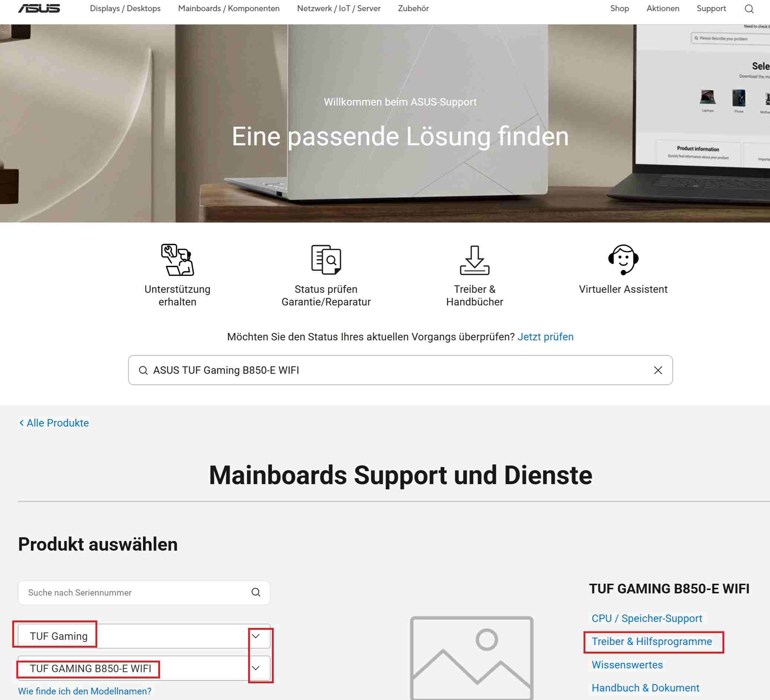Click the ASUS logo in header

pos(39,9)
